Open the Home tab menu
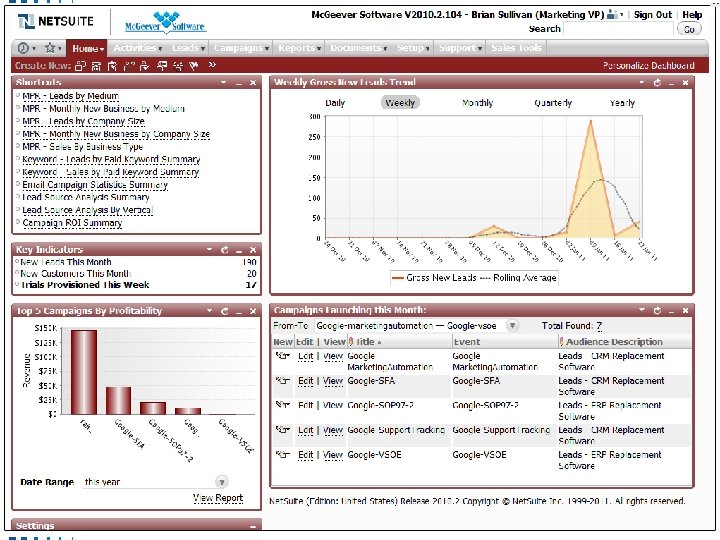This screenshot has height=540, width=720. pos(88,48)
